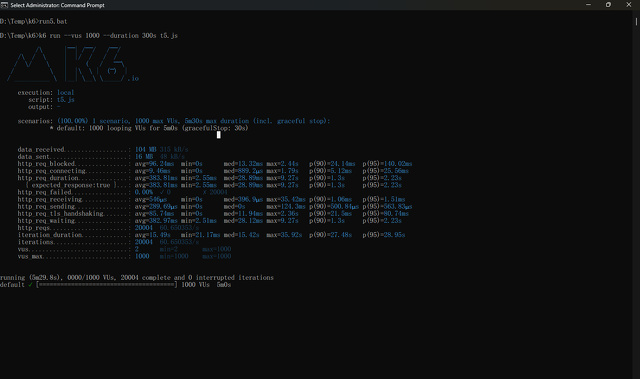640x379 pixels.
Task: Click the 'http_req_waiting' metric label
Action: pyautogui.click(x=46, y=221)
